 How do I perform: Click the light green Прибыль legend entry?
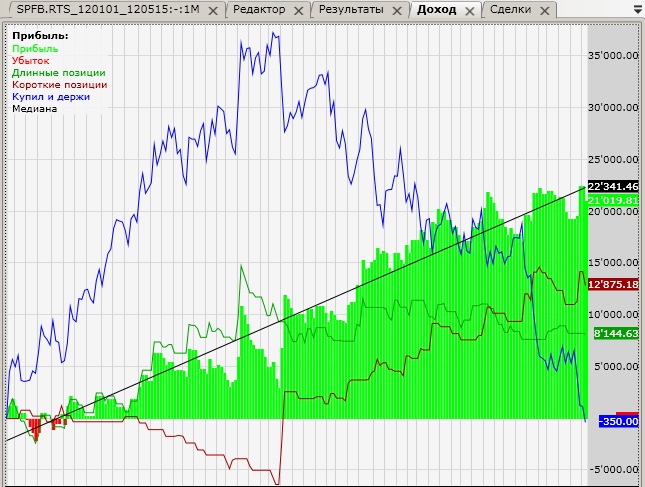tap(35, 49)
